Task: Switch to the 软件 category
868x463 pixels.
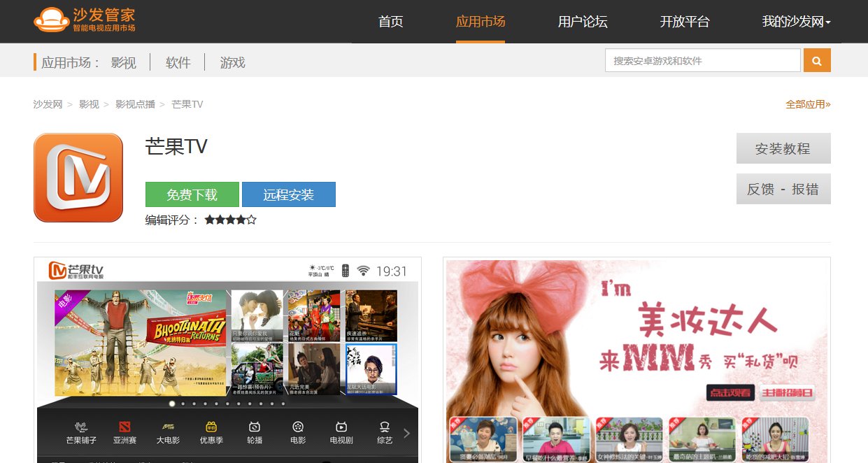Action: (x=178, y=62)
